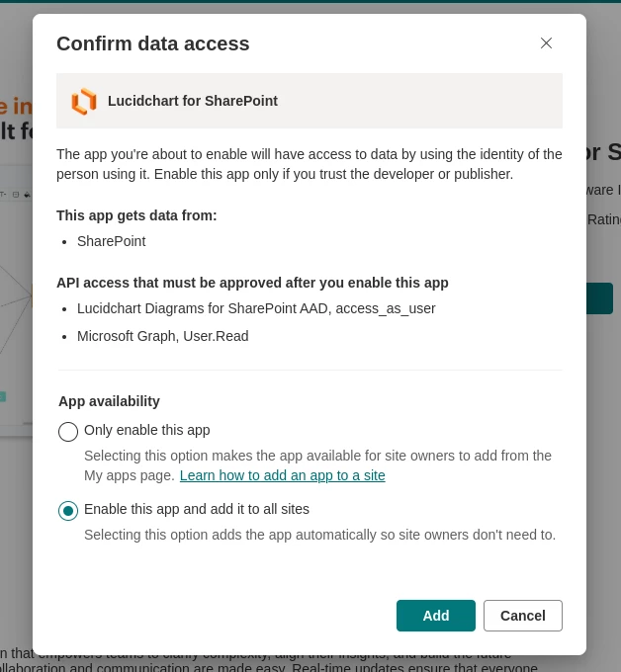Click the gray app banner beside the Lucidchart name
621x672 pixels.
coord(419,101)
